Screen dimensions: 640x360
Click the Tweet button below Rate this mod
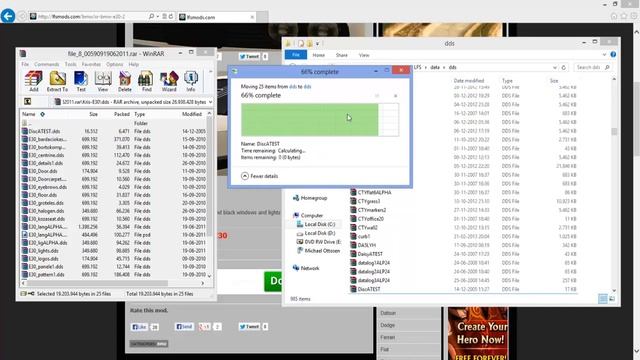pyautogui.click(x=249, y=327)
